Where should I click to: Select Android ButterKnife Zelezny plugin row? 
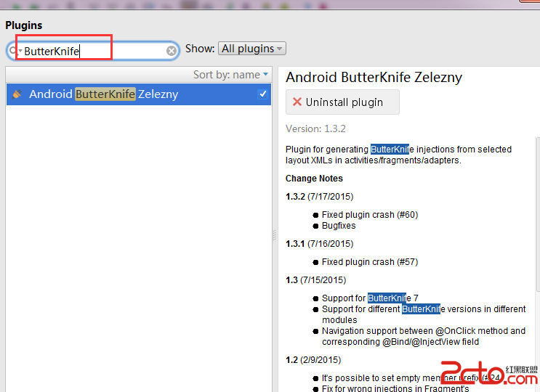[x=139, y=94]
